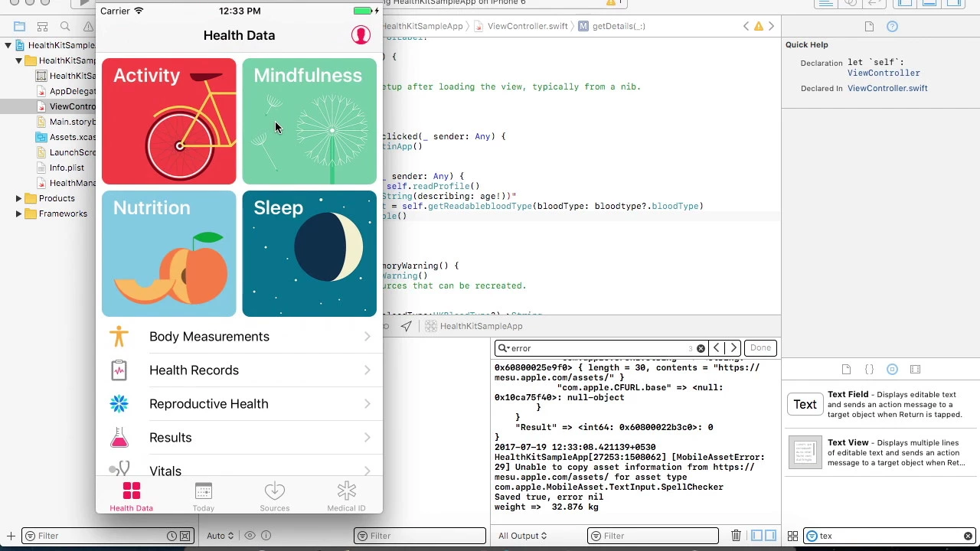Show the Code Snippet library
980x551 pixels.
pyautogui.click(x=869, y=370)
